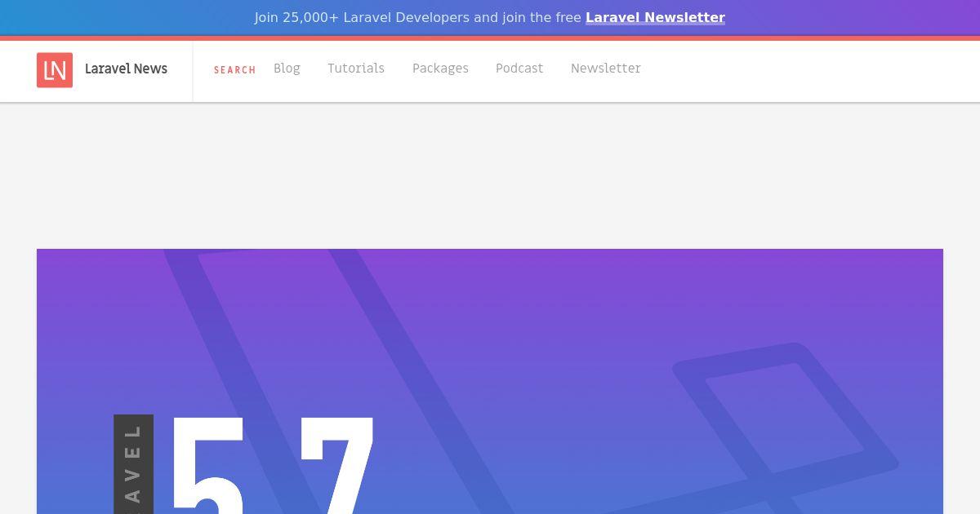This screenshot has height=514, width=980.
Task: Click the red LN logo icon
Action: pyautogui.click(x=55, y=70)
